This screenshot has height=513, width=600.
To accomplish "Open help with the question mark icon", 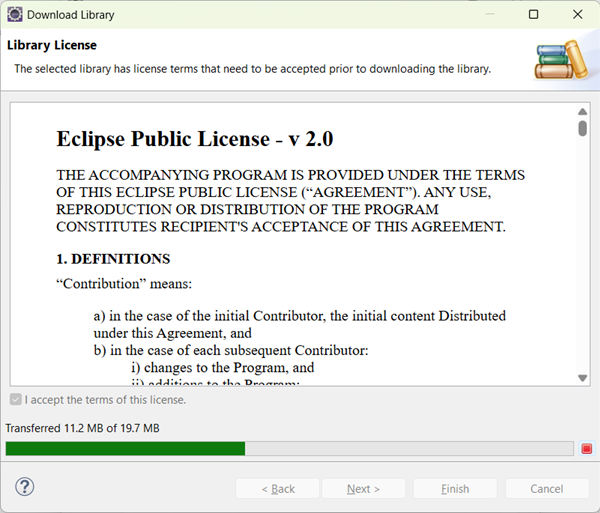I will pyautogui.click(x=24, y=487).
